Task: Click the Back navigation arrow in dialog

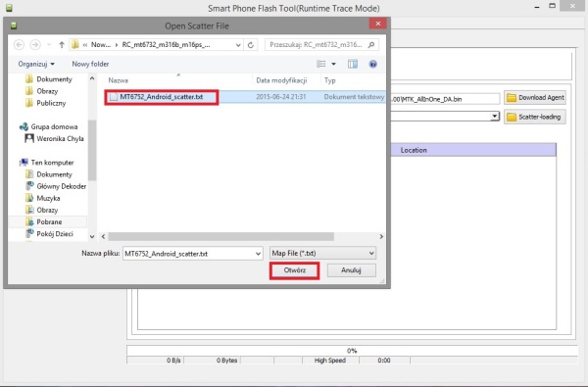Action: coord(20,45)
